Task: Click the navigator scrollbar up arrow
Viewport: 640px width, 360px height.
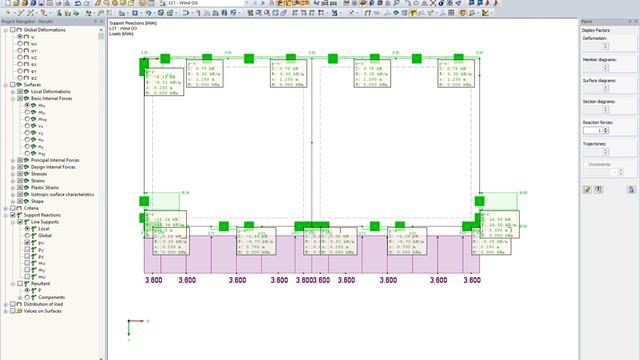Action: click(x=101, y=30)
